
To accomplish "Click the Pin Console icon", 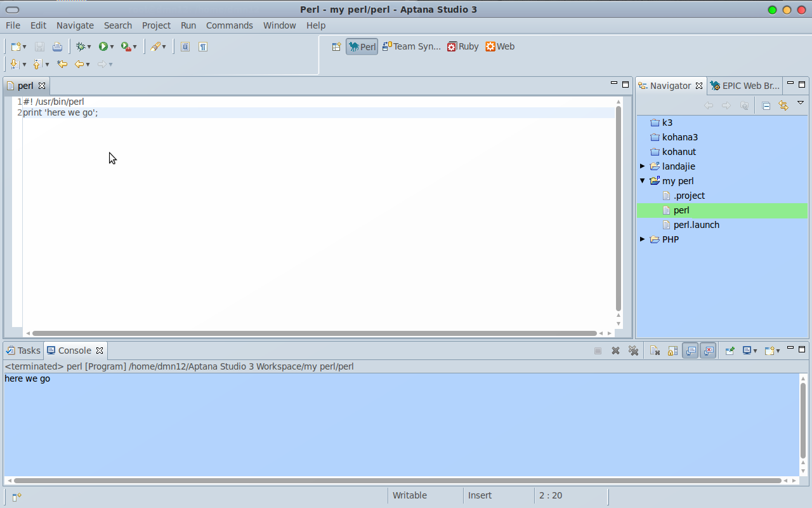I will 730,351.
